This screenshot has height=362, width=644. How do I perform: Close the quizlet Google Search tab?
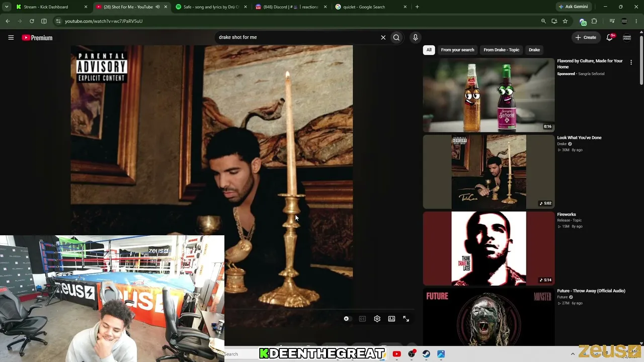(x=405, y=7)
